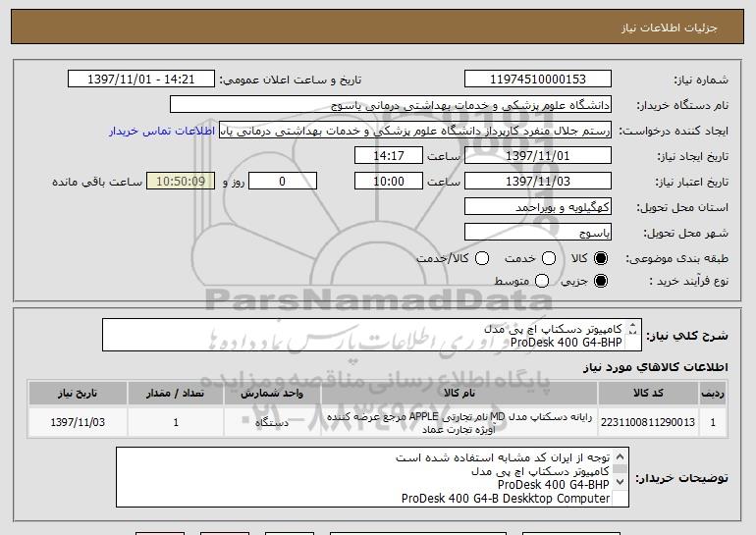The width and height of the screenshot is (756, 535).
Task: Select the خدمت radio button
Action: (549, 258)
